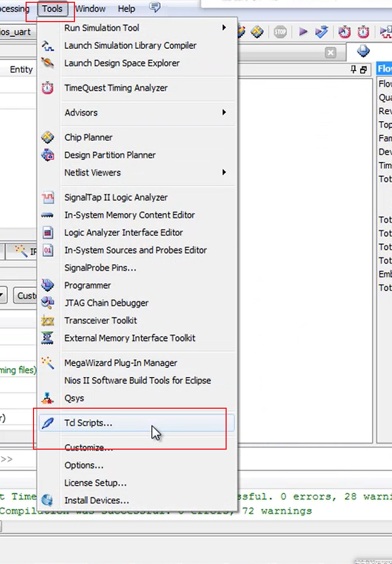This screenshot has height=564, width=392.
Task: Click the Cust button in left panel
Action: 25,296
